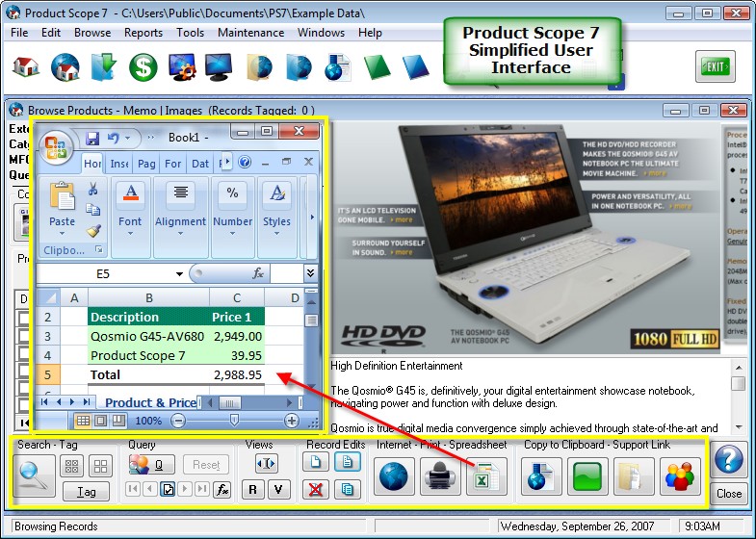
Task: Click the Excel zoom slider handle
Action: click(234, 421)
